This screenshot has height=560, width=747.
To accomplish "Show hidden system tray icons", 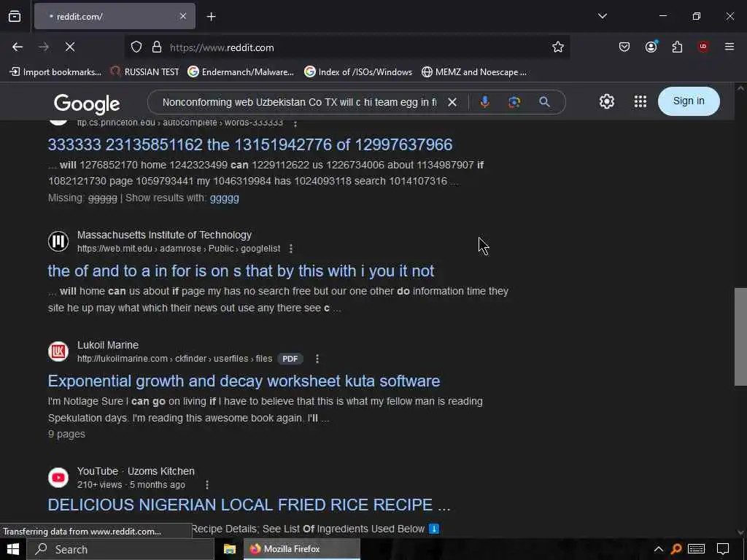I will point(659,549).
